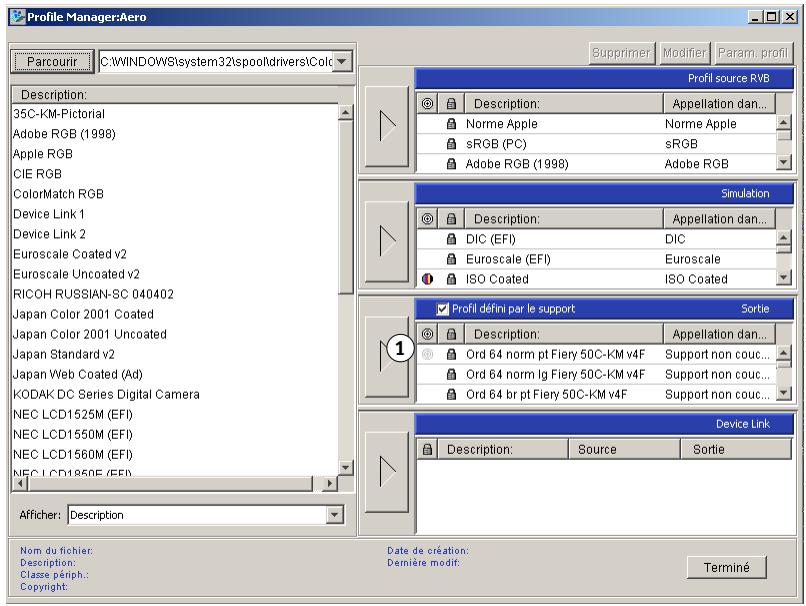Click the lock icon next to DIC (EFI)
This screenshot has width=806, height=606.
point(451,239)
